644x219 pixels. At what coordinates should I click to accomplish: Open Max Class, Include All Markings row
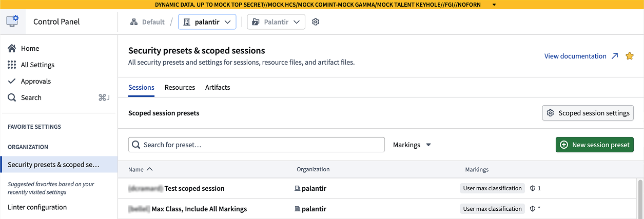377,209
